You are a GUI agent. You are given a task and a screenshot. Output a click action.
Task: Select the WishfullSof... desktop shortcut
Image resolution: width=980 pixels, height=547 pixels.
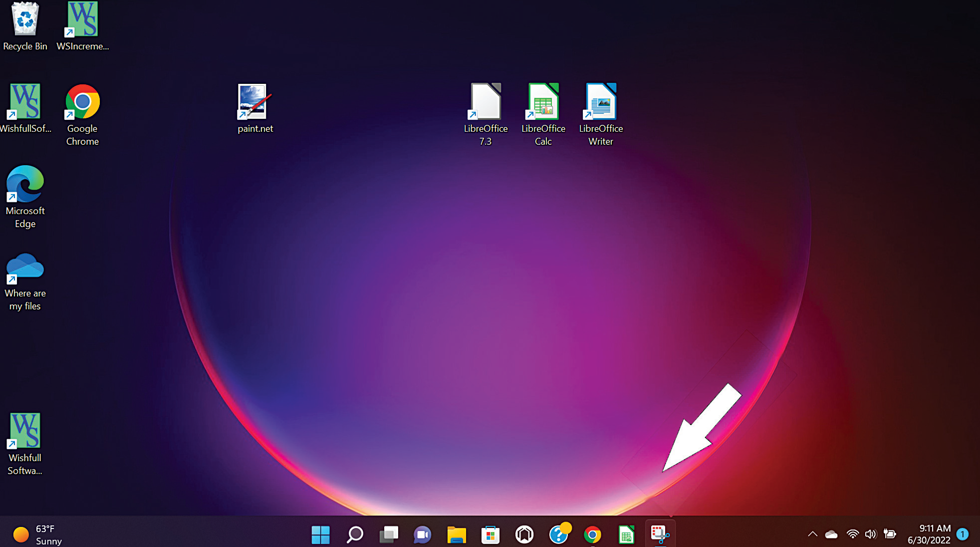(25, 108)
